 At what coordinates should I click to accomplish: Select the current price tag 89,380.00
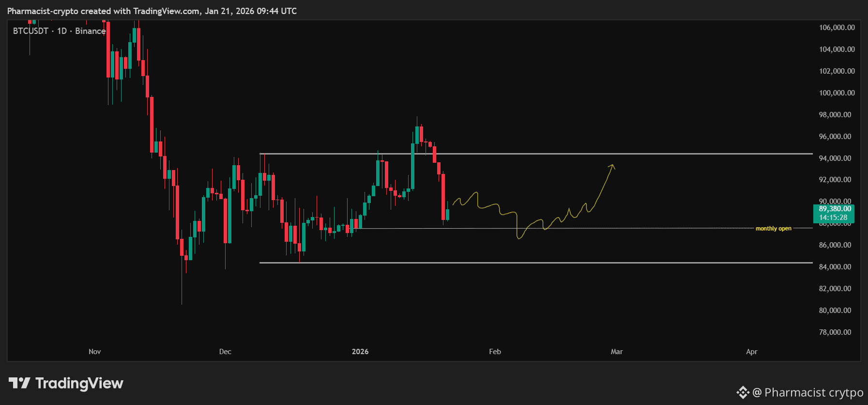pos(835,209)
